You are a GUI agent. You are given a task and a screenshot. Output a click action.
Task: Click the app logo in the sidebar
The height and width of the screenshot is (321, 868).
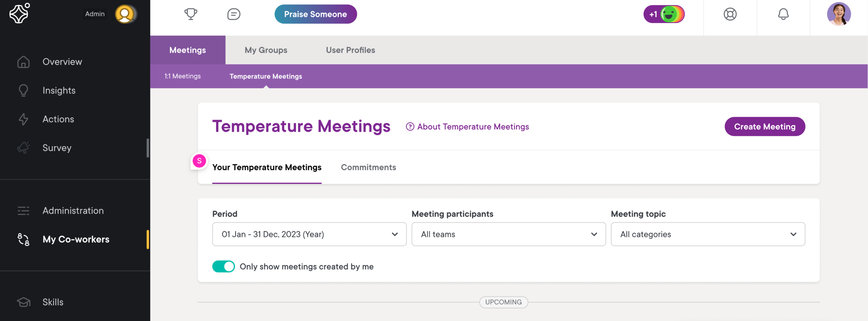point(19,13)
